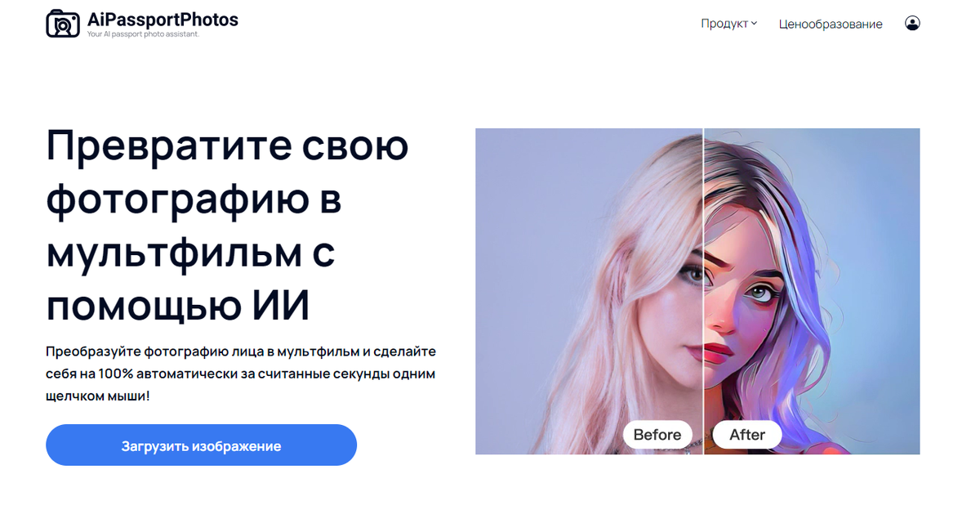Click the 'щелчком мыши!' text line
This screenshot has width=980, height=528.
click(98, 396)
